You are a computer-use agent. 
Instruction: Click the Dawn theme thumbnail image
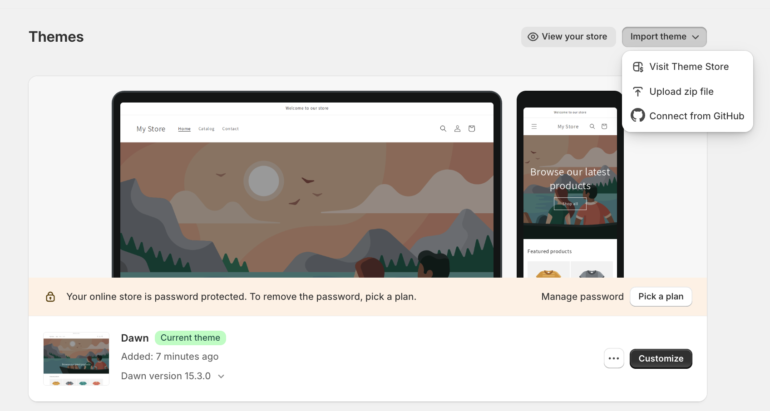coord(76,359)
